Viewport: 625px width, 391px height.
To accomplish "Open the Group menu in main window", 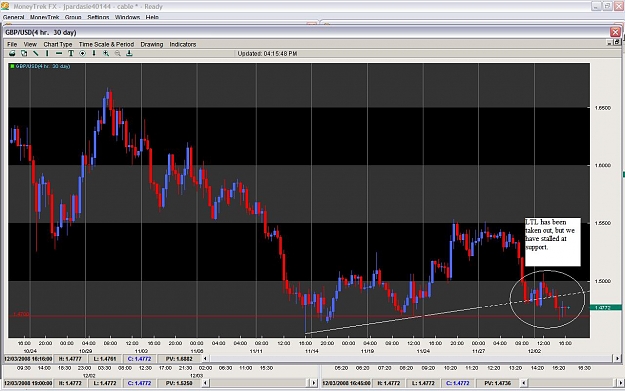I will 73,17.
